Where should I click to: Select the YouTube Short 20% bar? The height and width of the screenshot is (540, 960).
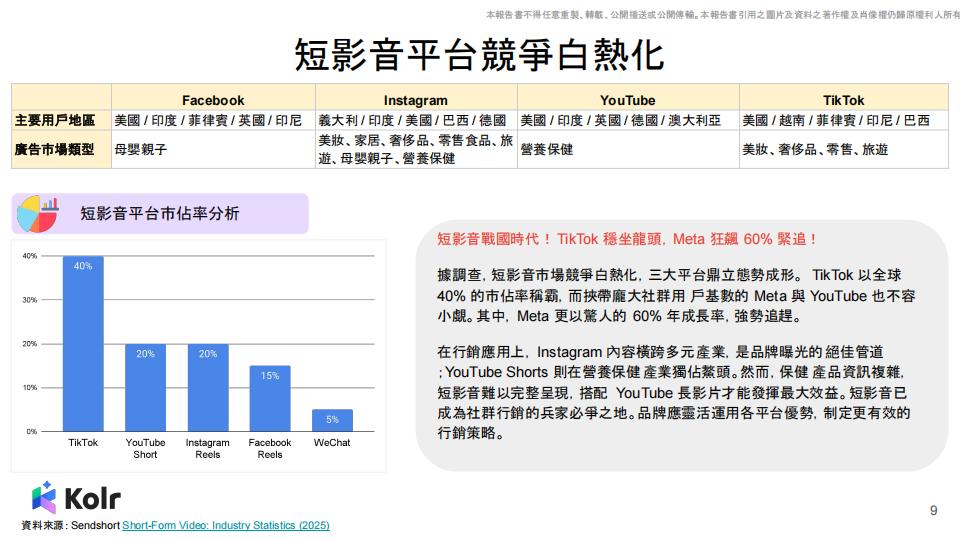(145, 388)
